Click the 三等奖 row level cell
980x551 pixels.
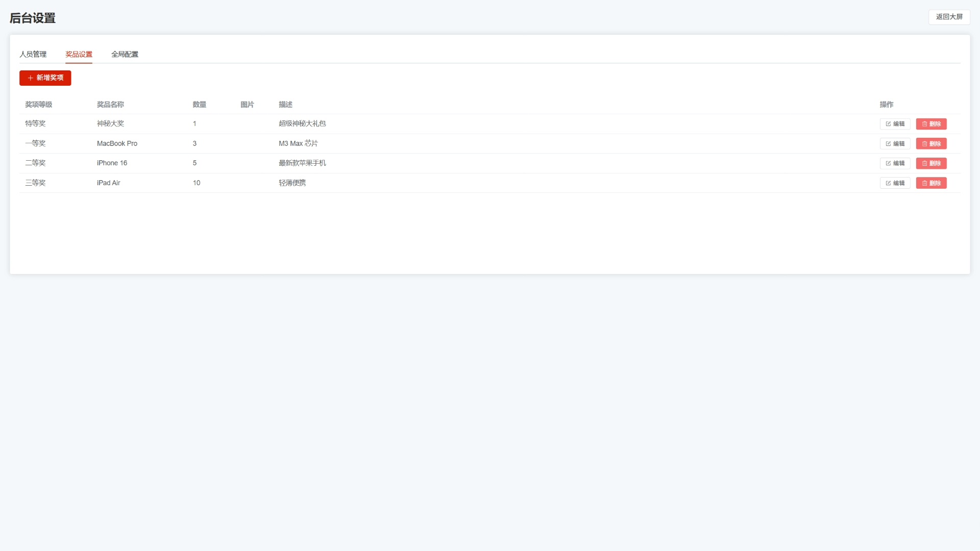[35, 183]
